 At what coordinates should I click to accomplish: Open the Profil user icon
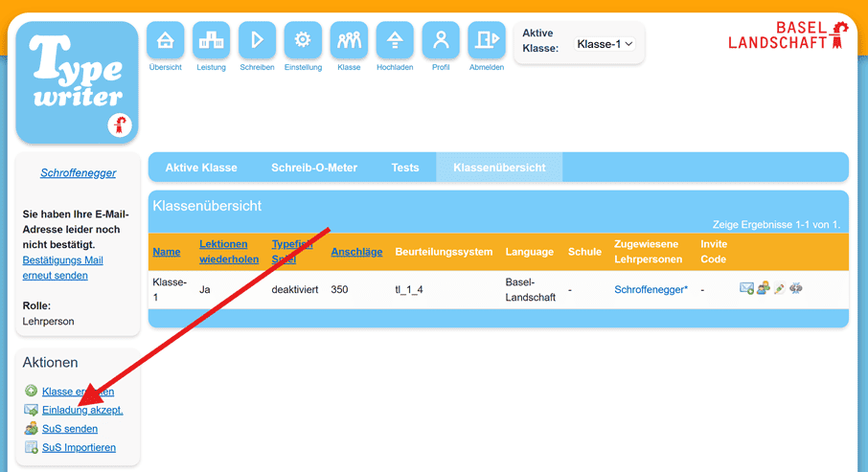tap(441, 40)
